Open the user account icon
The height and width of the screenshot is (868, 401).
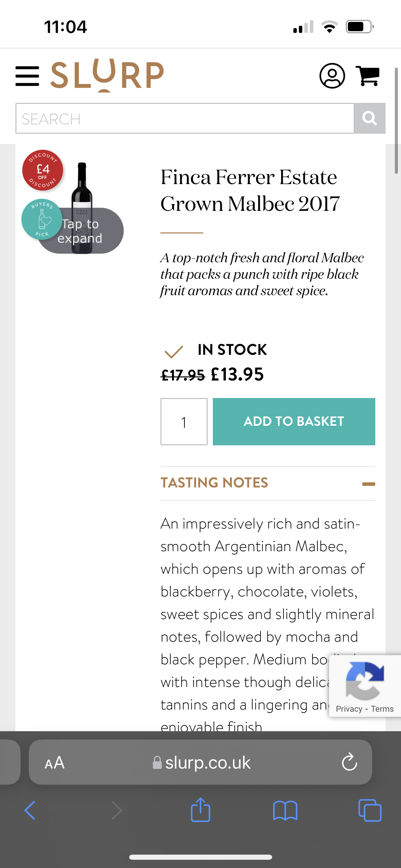click(x=332, y=76)
